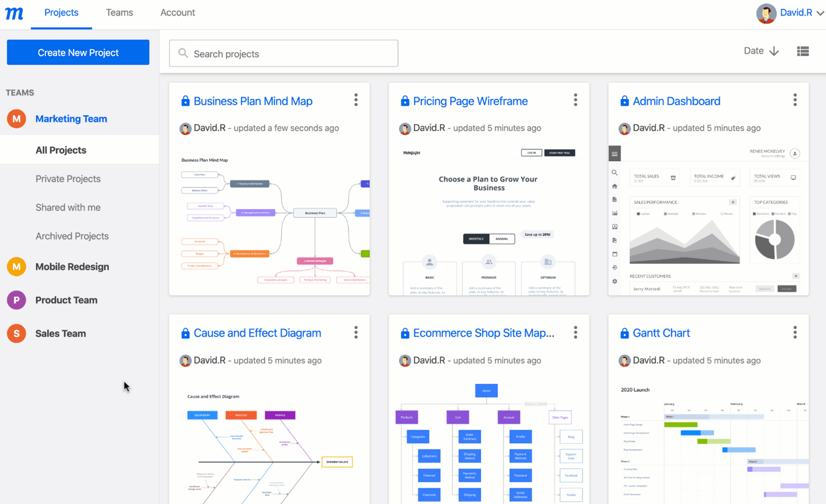
Task: Select Private Projects in the sidebar
Action: tap(68, 179)
